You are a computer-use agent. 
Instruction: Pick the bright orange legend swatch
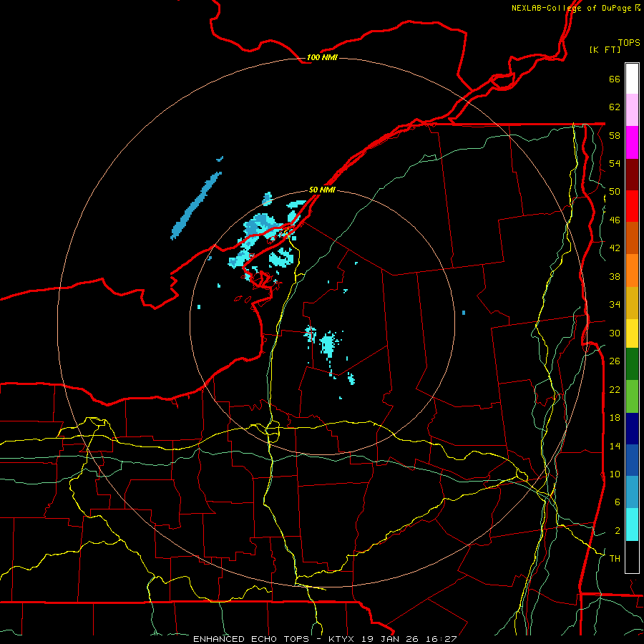(632, 270)
